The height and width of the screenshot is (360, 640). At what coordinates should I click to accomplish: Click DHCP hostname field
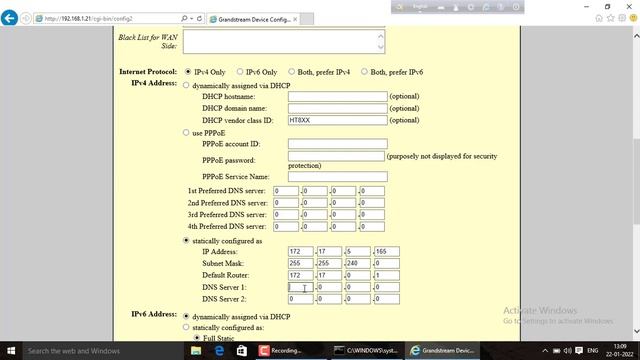[x=338, y=96]
